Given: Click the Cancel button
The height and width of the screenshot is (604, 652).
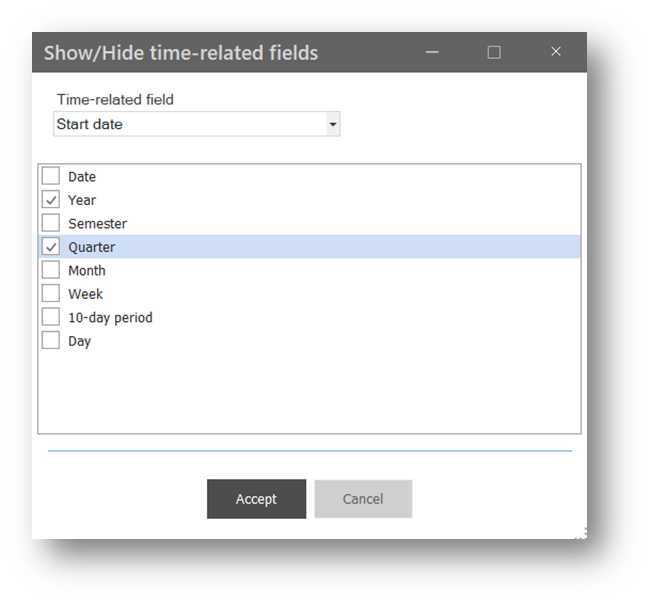Looking at the screenshot, I should click(x=363, y=499).
